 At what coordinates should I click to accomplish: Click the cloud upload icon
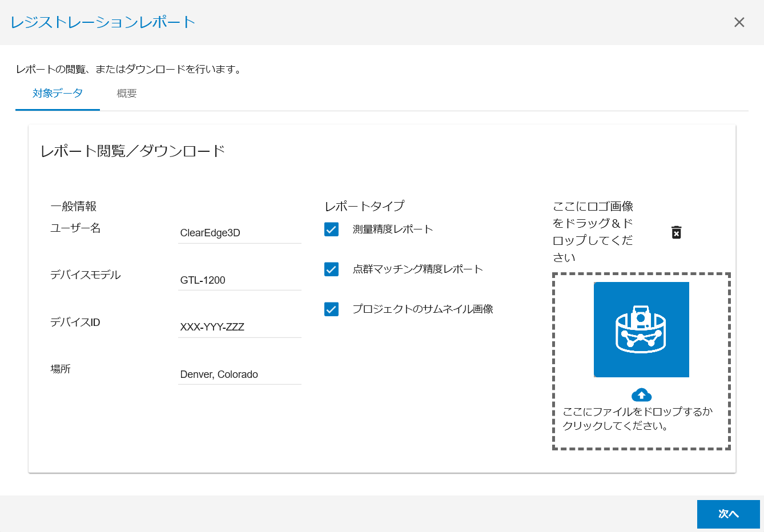tap(641, 395)
